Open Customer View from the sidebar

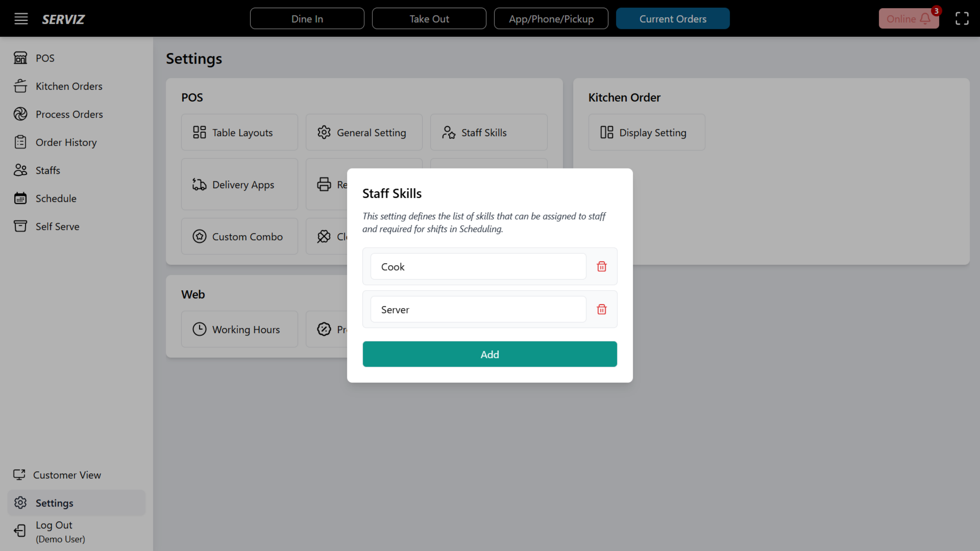(67, 475)
